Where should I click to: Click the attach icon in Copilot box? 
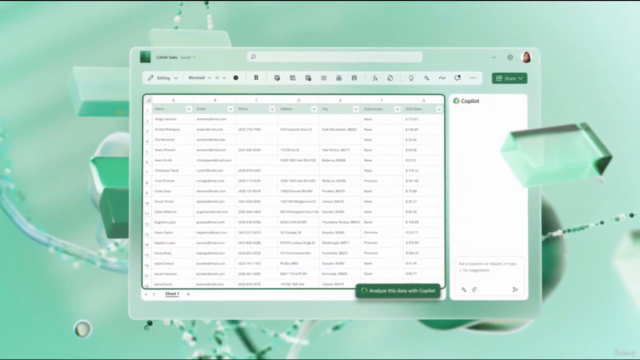tap(474, 289)
